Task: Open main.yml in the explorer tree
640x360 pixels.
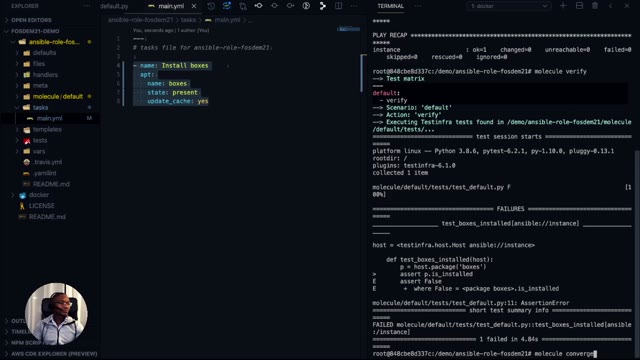Action: [x=49, y=118]
